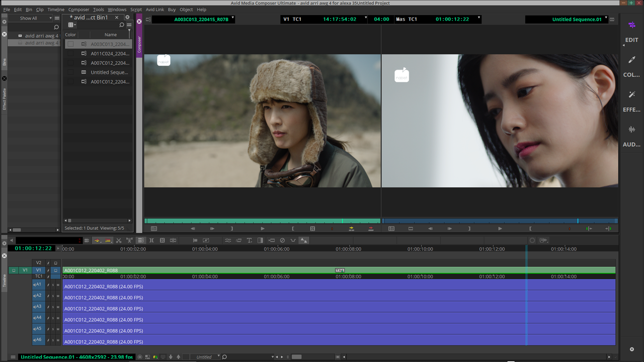Screen dimensions: 644x362
Task: Open the Composer menu
Action: tap(78, 10)
